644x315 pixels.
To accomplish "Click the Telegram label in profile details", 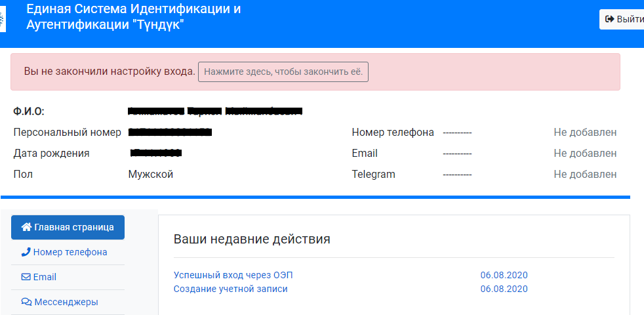I will (x=374, y=175).
